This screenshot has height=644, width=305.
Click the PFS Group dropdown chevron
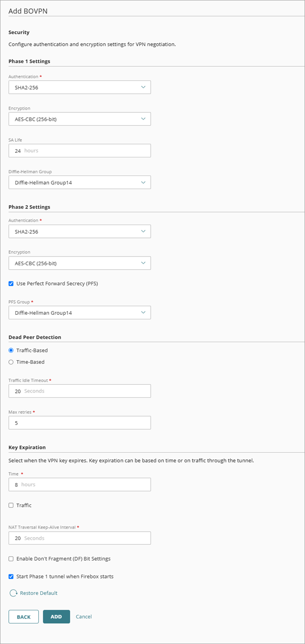click(x=144, y=312)
